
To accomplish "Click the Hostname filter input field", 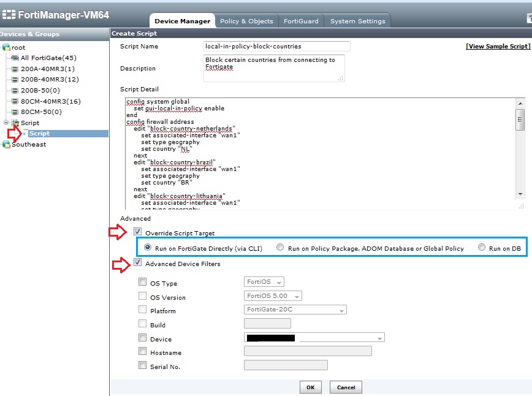I will tap(308, 351).
